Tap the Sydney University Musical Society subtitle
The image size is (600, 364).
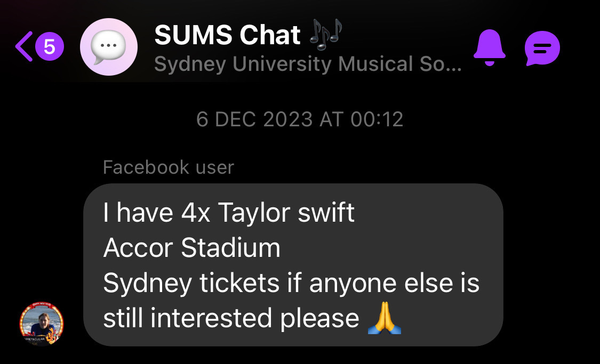[x=308, y=64]
